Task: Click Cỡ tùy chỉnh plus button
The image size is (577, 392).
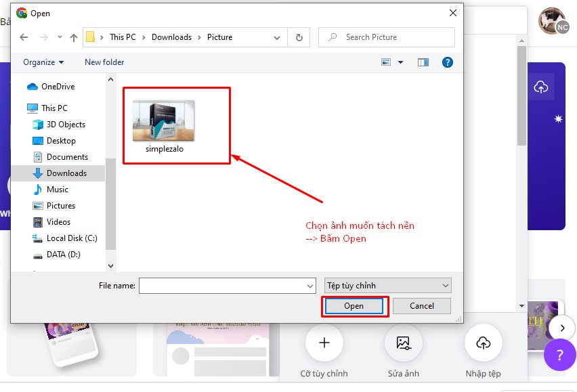Action: (324, 343)
